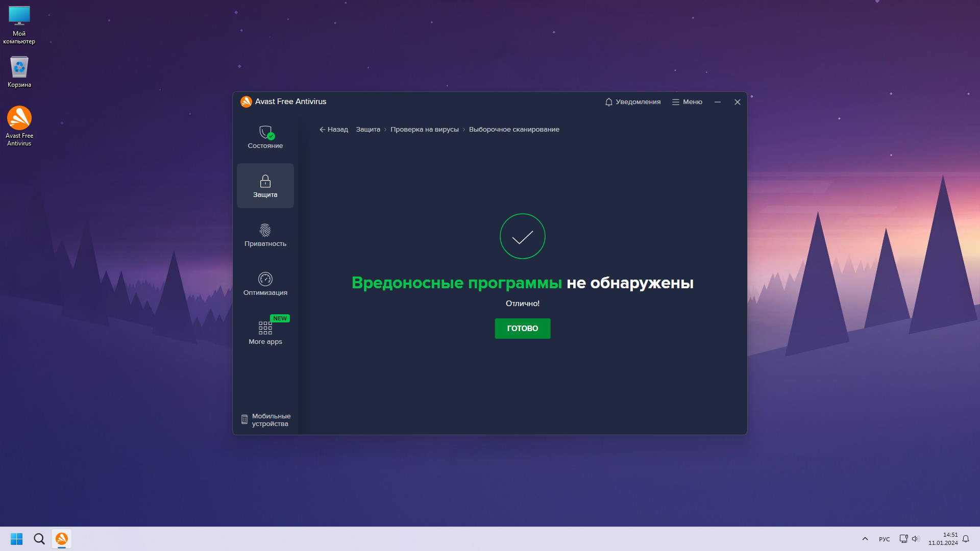Click Выборочное сканирование breadcrumb
This screenshot has width=980, height=551.
point(514,130)
